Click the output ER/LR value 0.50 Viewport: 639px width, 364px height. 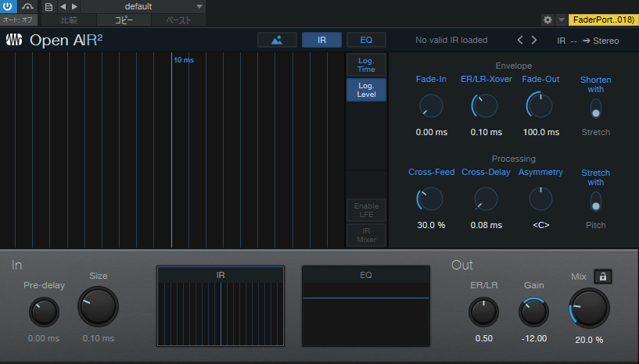coord(483,338)
